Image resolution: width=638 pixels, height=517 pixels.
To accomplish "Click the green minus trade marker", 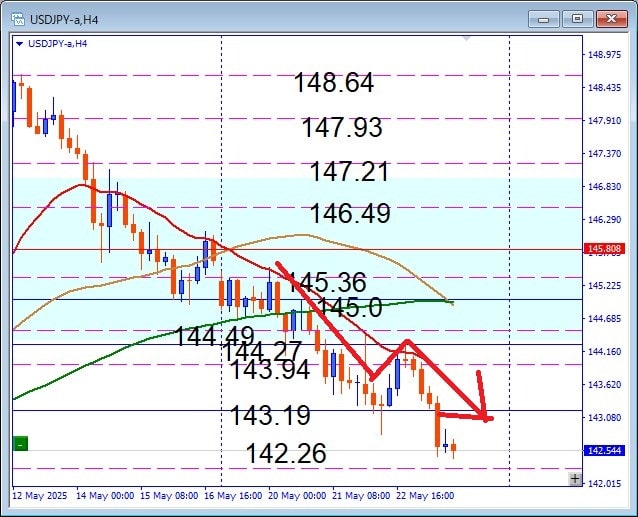I will [x=20, y=444].
